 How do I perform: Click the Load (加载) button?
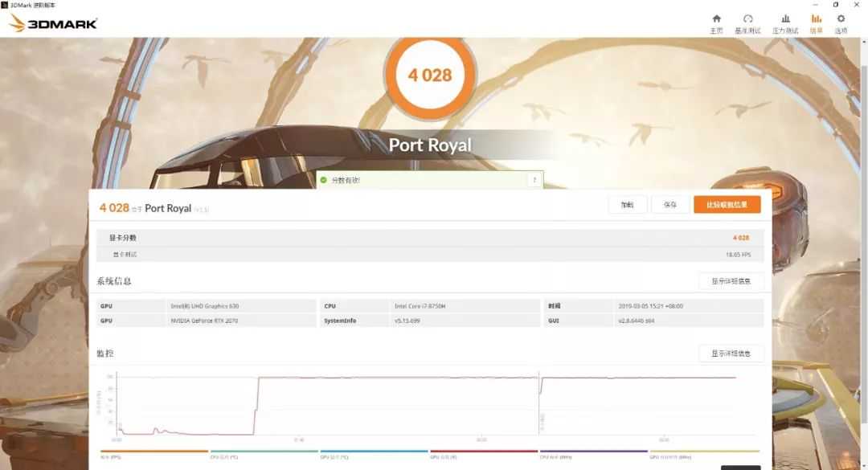click(x=627, y=205)
